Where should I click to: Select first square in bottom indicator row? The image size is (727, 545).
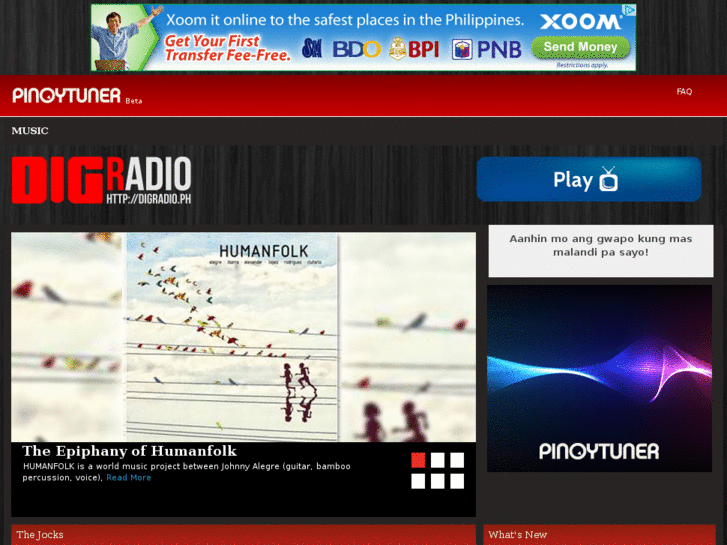[418, 481]
